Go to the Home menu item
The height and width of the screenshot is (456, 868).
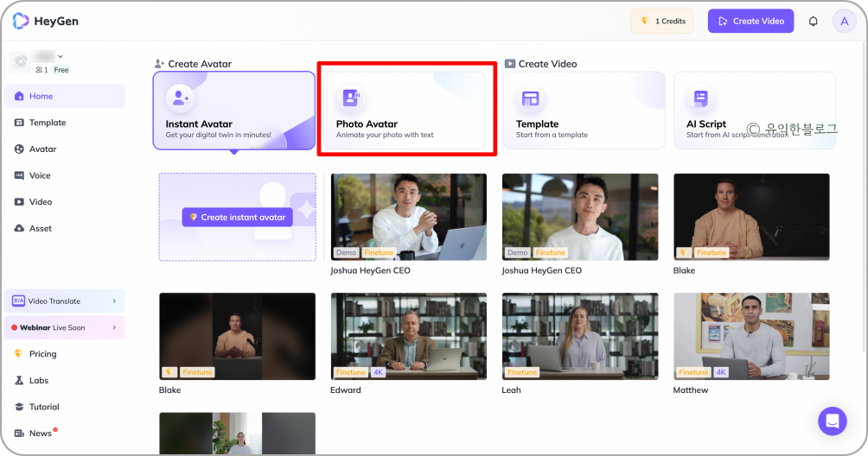click(x=65, y=96)
